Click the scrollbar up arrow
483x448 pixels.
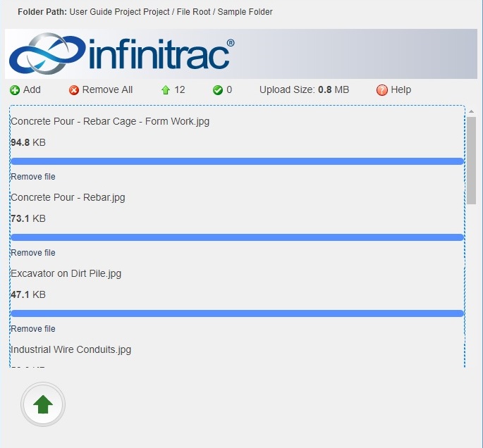[471, 111]
